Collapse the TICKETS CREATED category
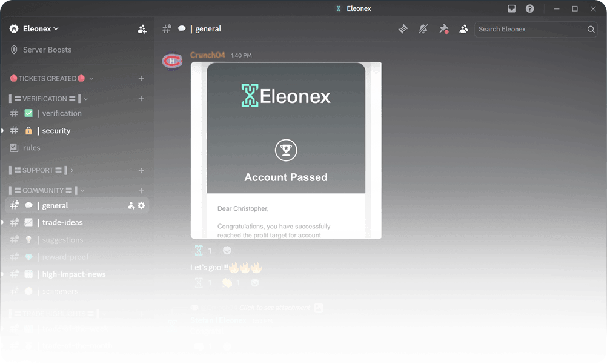 tap(51, 79)
